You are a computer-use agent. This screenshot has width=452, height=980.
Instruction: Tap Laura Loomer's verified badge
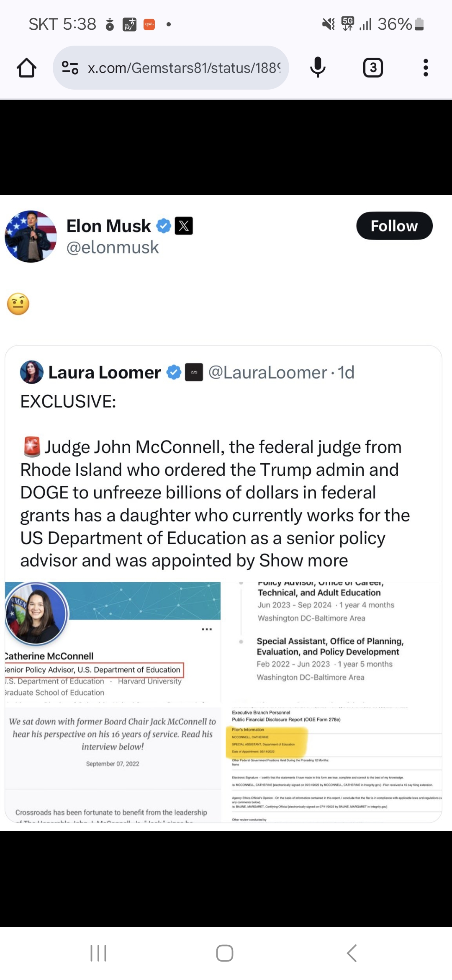click(174, 372)
